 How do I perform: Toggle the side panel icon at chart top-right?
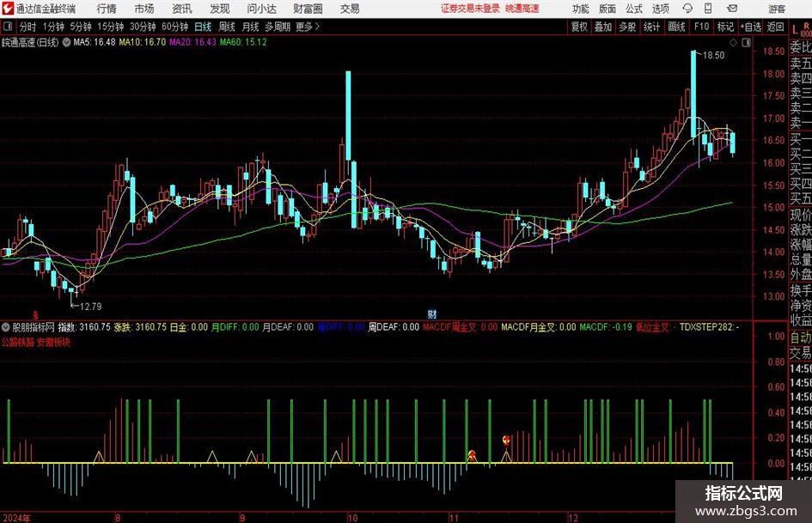(746, 42)
